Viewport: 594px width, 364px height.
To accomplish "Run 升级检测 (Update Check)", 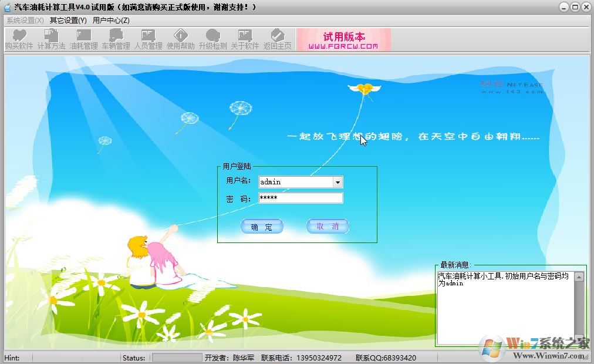I will (x=213, y=40).
